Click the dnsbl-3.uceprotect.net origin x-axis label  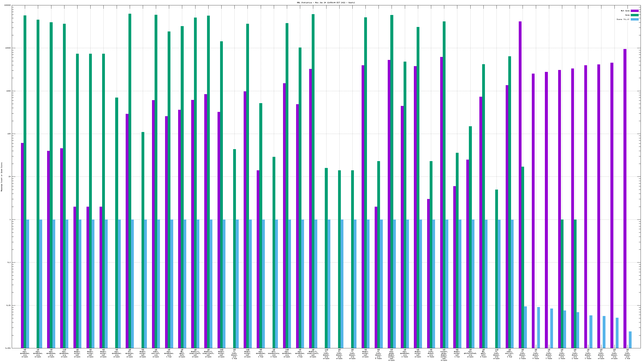pyautogui.click(x=313, y=353)
